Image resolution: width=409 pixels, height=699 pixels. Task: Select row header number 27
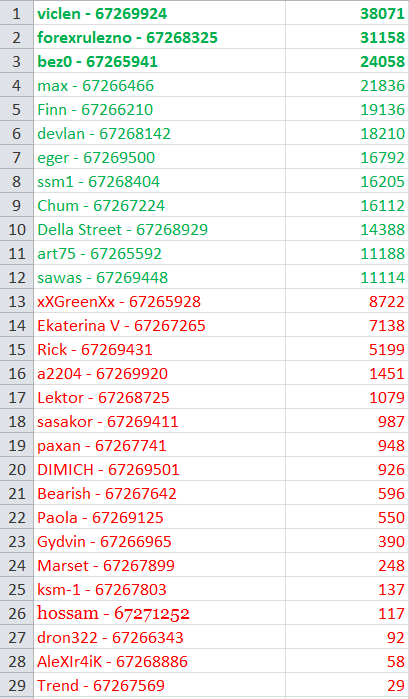point(17,637)
